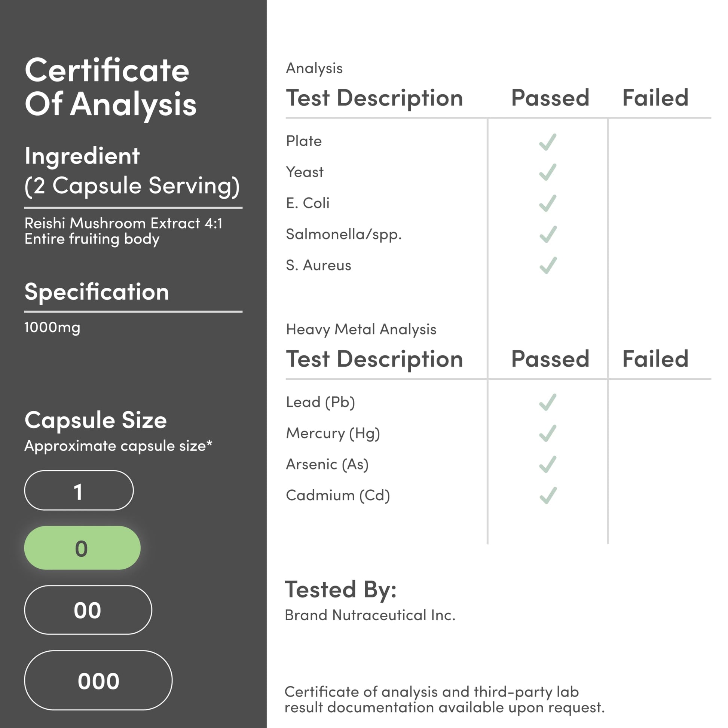Click the Heavy Metal Analysis section label
728x728 pixels.
tap(361, 330)
